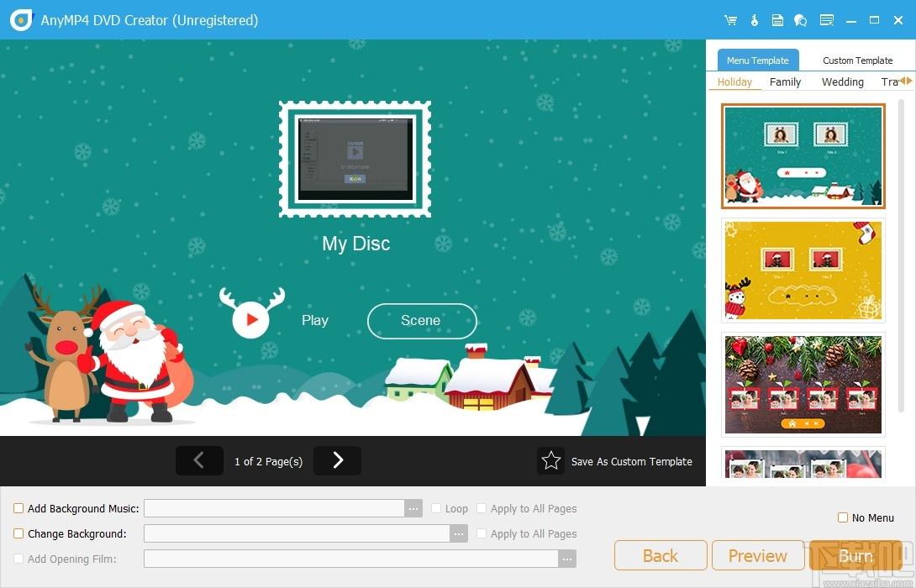Switch to the Custom Template tab

coord(857,60)
